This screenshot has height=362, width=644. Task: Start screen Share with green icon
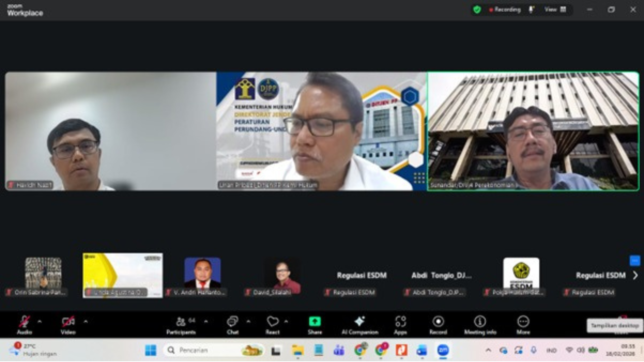click(315, 321)
